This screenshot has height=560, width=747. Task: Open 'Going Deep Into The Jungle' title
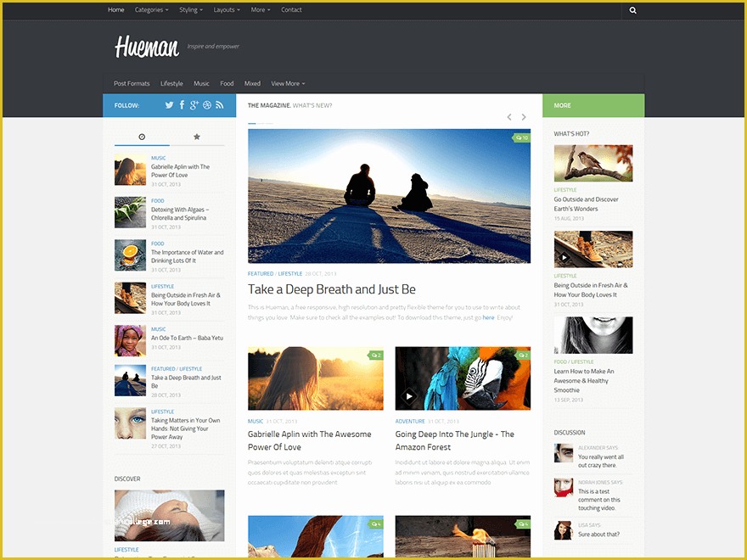454,440
